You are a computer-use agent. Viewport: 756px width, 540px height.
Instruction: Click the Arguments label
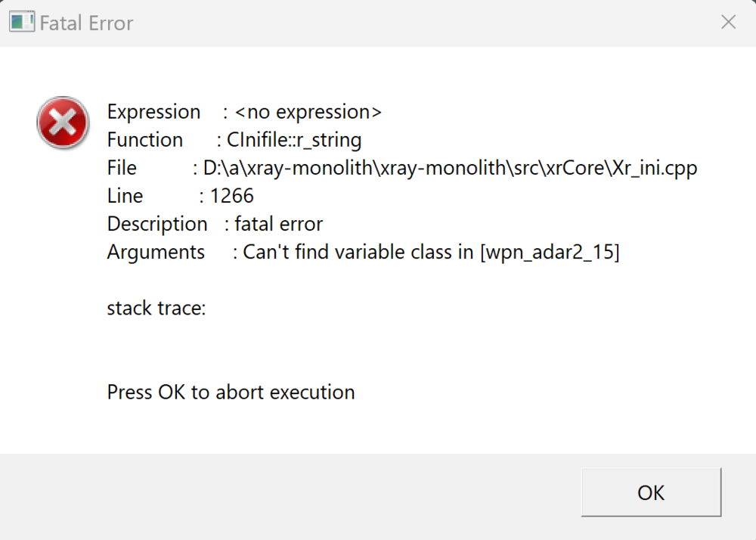point(156,252)
